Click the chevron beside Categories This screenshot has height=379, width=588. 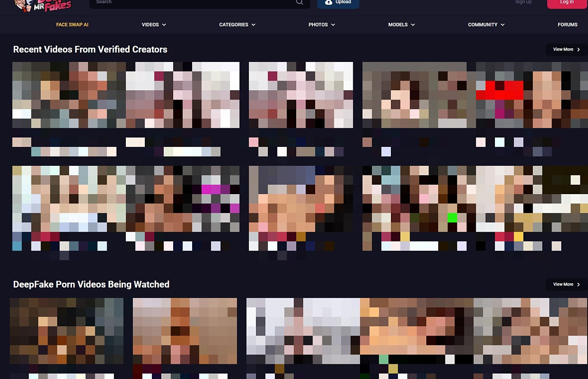point(254,24)
